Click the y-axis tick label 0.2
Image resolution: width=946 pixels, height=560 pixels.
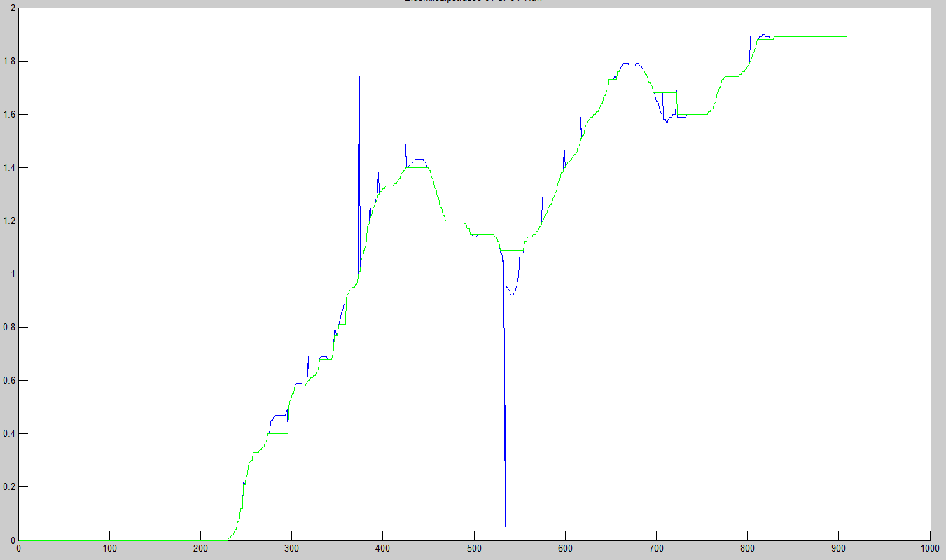(x=8, y=487)
